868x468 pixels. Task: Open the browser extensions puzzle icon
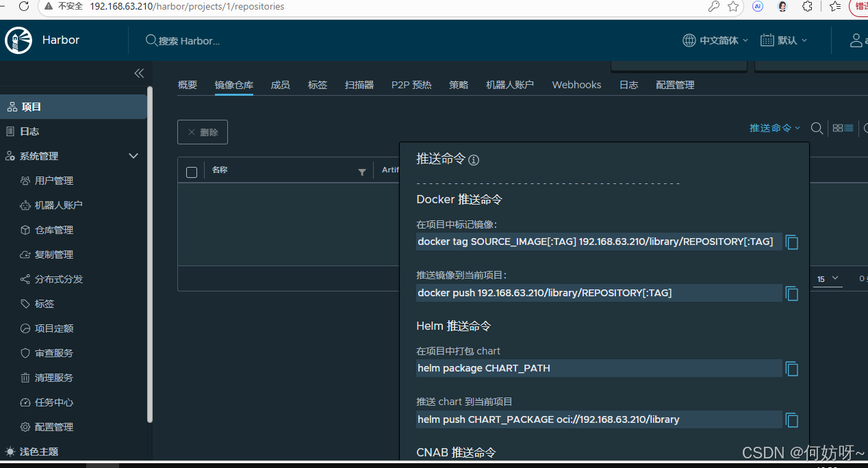[807, 6]
